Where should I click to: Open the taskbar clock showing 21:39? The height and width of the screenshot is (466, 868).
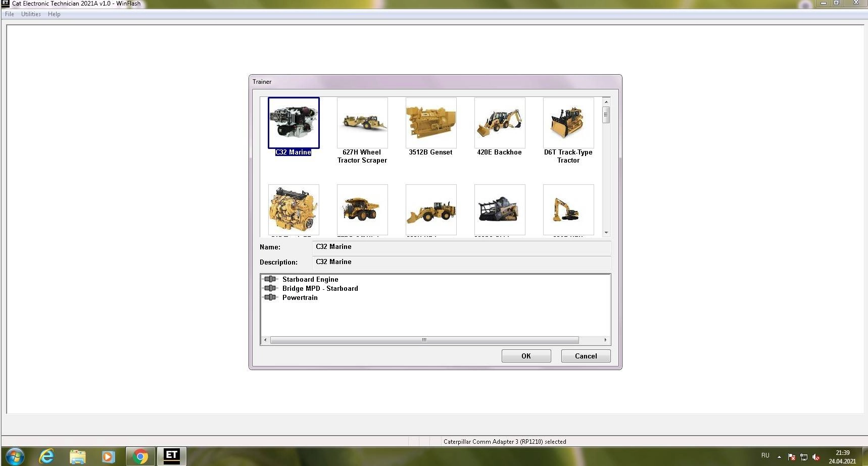842,457
